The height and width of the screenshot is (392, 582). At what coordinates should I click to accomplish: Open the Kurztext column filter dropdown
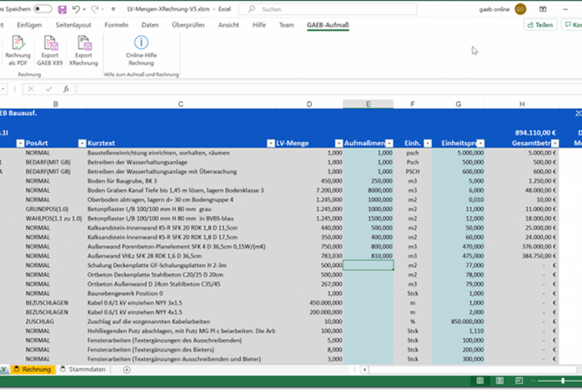pos(270,144)
